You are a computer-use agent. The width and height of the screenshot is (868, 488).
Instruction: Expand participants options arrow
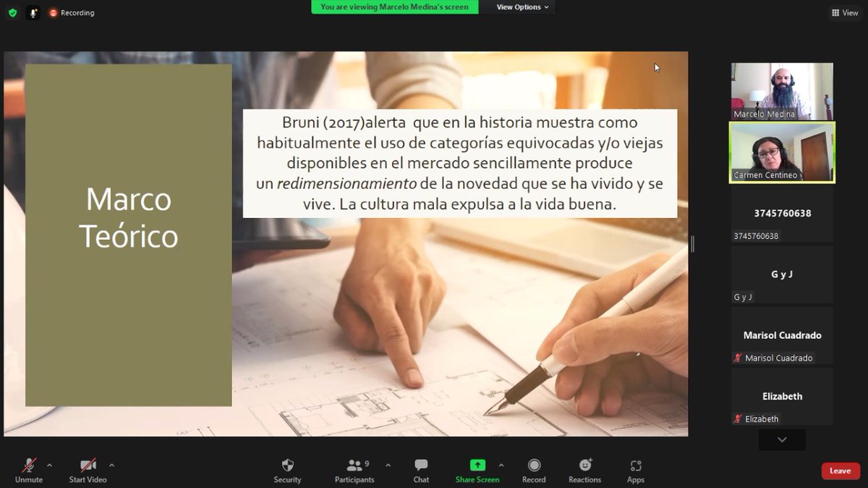coord(388,465)
